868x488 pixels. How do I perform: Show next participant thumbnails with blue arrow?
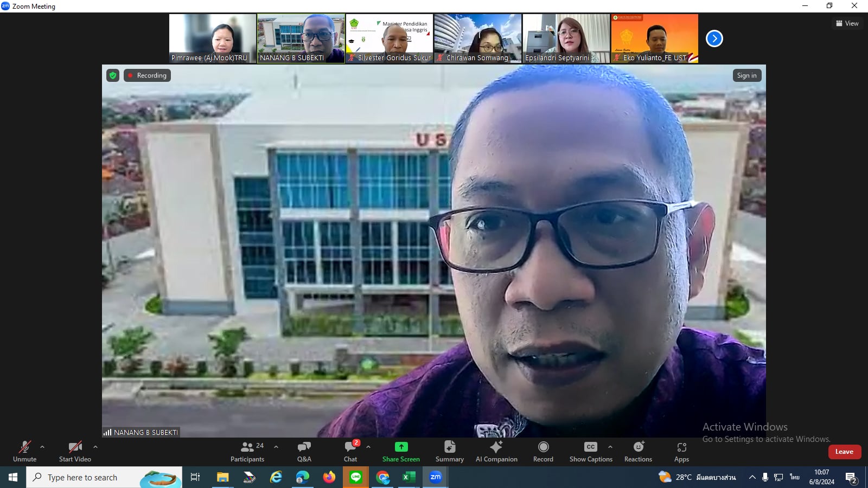coord(714,38)
